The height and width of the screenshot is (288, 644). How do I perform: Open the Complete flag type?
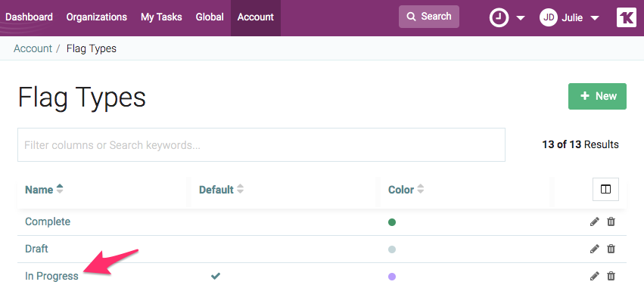pos(48,221)
